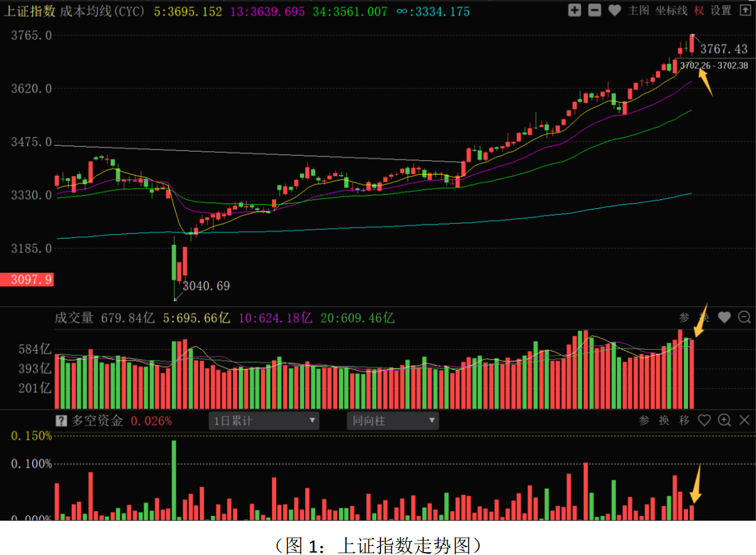Click the 0.026% 多空资金 value
This screenshot has height=555, width=756.
(x=151, y=421)
